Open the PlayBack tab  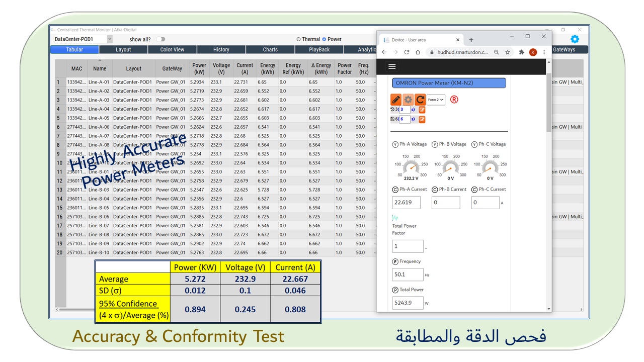(319, 50)
